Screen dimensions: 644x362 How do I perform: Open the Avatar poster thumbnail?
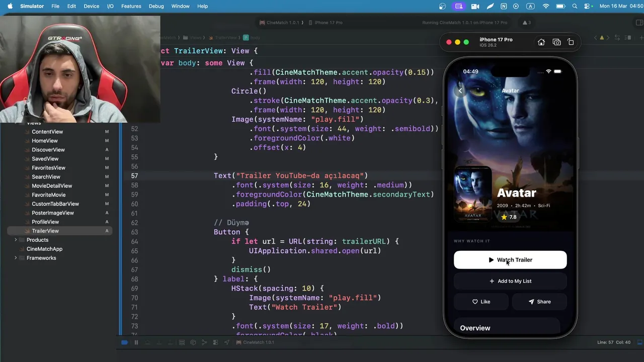tap(473, 194)
